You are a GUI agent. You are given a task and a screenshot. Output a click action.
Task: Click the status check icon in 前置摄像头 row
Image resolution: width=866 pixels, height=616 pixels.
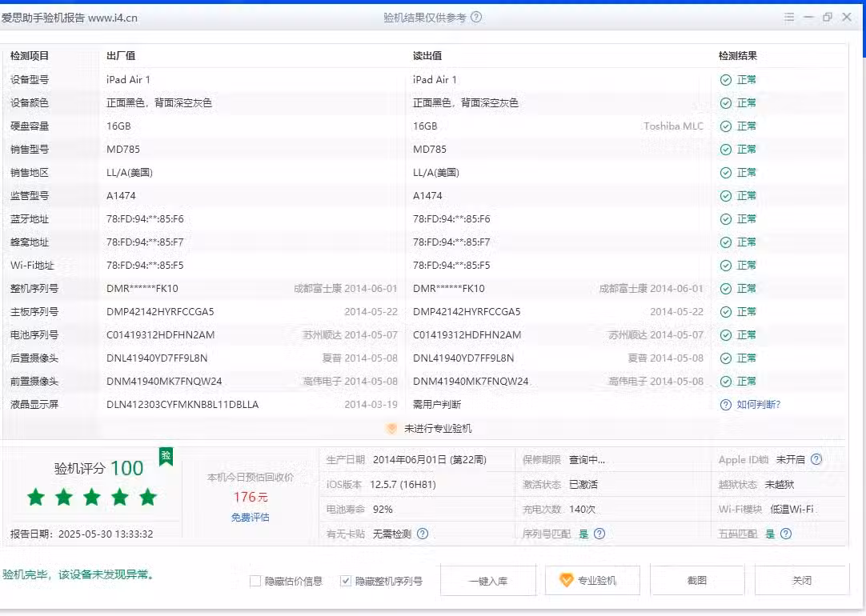pyautogui.click(x=726, y=382)
